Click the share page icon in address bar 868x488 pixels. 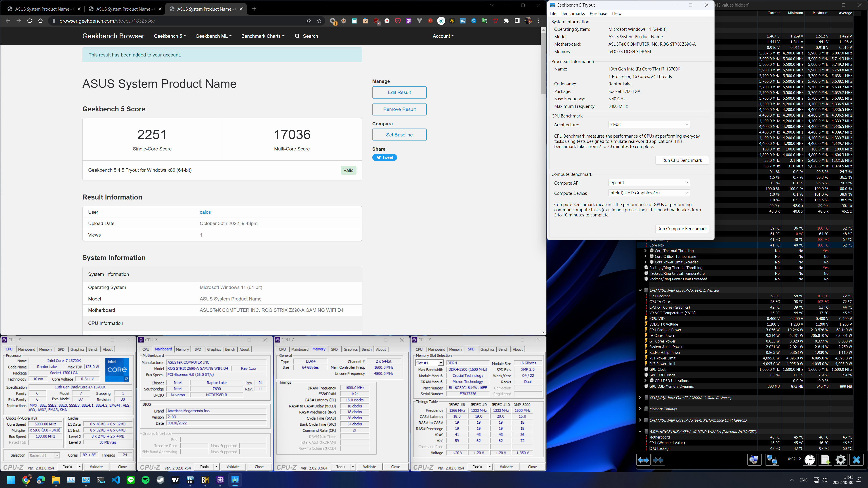[308, 21]
